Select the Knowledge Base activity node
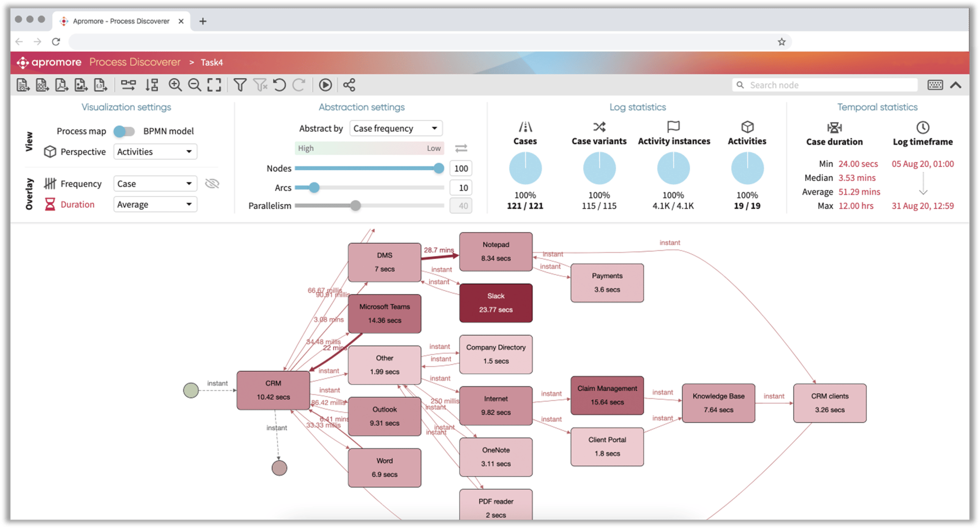The image size is (980, 528). (x=718, y=403)
